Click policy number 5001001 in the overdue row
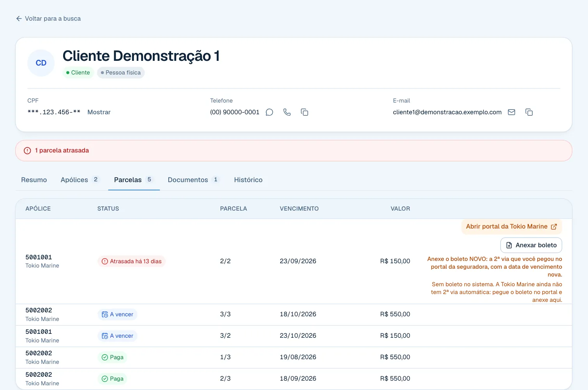This screenshot has height=390, width=588. pos(39,257)
